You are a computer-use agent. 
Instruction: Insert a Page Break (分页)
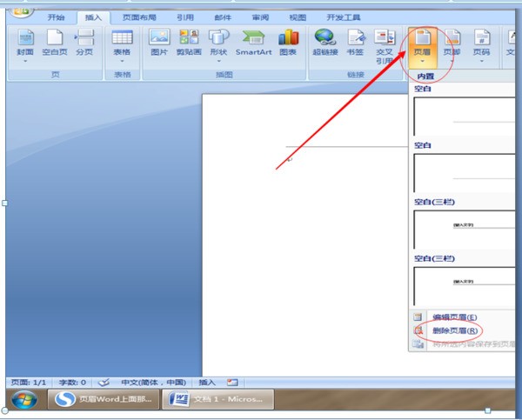coord(84,43)
